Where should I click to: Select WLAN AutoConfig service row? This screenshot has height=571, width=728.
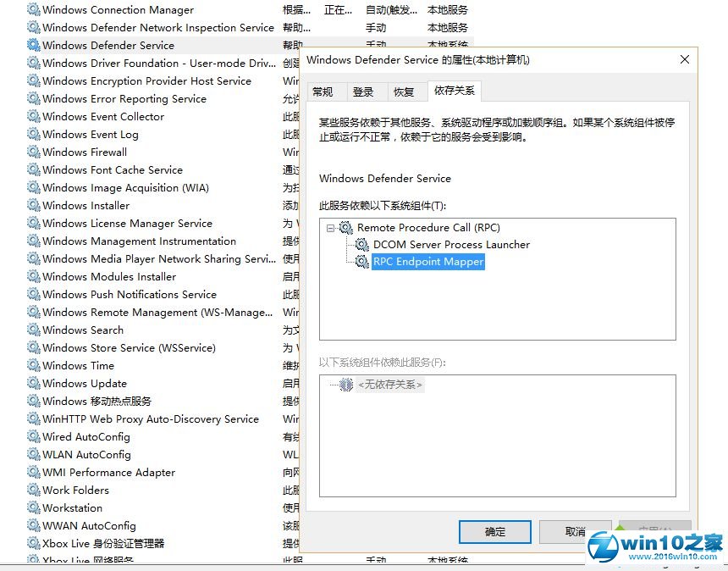(x=86, y=455)
